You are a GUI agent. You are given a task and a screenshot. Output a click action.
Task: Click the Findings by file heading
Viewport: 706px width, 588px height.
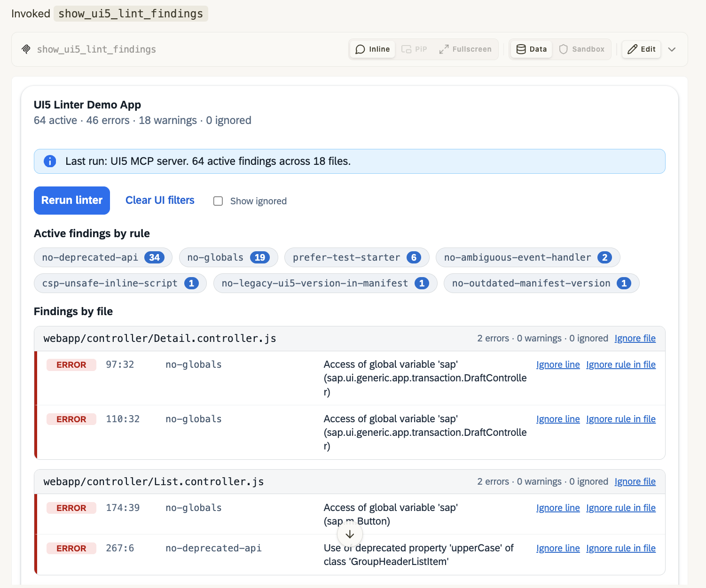73,311
